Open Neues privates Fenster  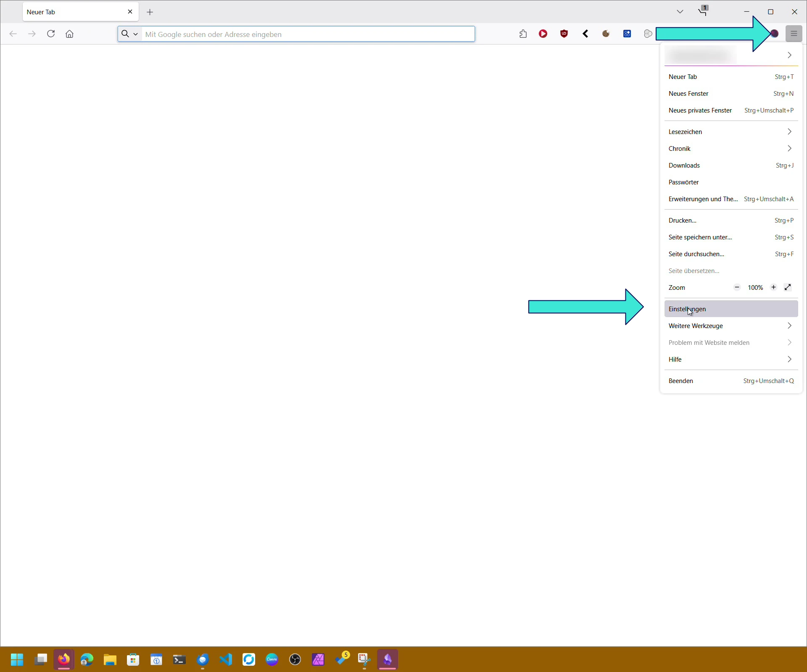(731, 110)
